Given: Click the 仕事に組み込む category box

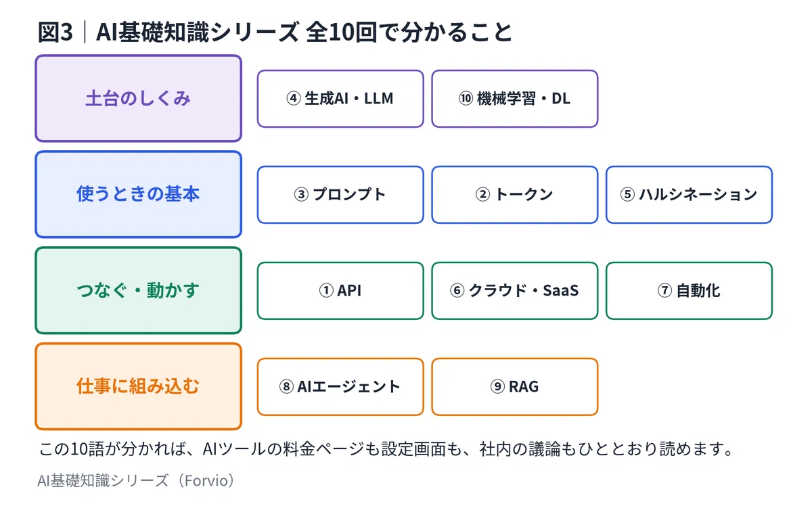Looking at the screenshot, I should [138, 387].
